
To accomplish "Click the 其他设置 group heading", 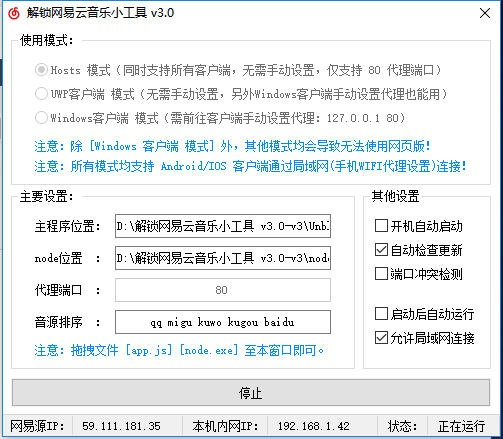I will tap(395, 196).
